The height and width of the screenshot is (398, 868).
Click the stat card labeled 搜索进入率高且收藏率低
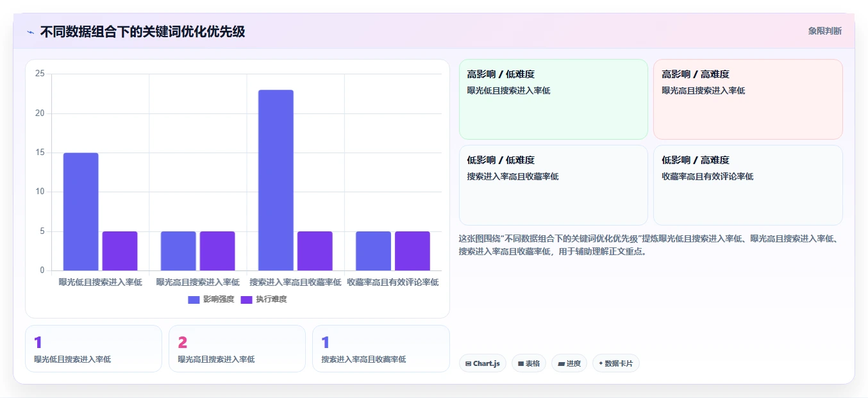381,349
